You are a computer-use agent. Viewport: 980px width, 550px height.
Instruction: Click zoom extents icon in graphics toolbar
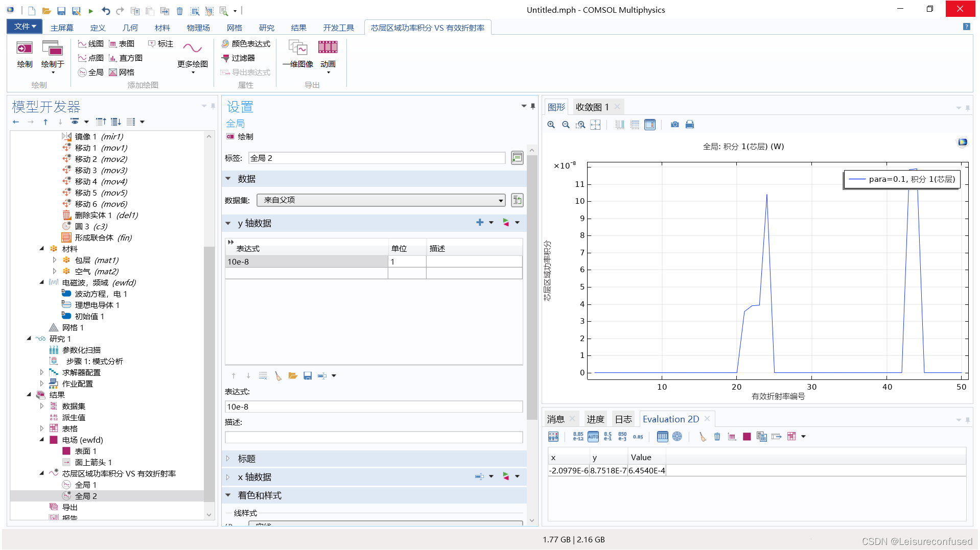595,125
